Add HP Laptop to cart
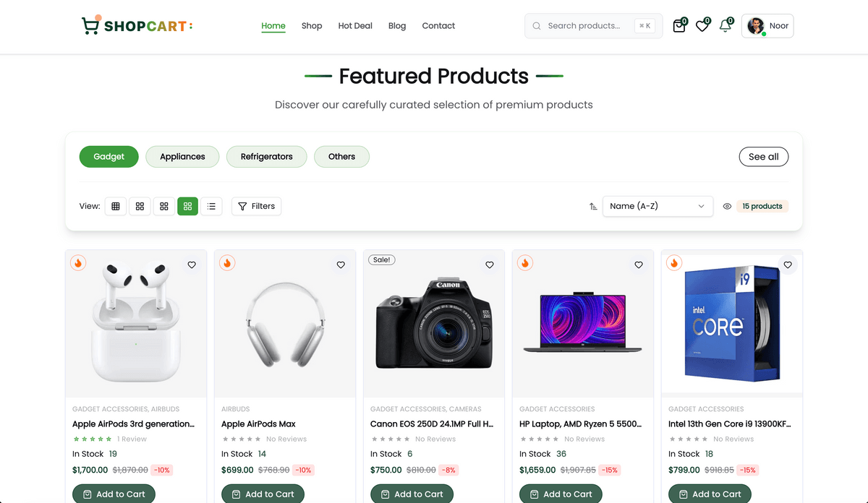This screenshot has height=503, width=868. (x=561, y=494)
